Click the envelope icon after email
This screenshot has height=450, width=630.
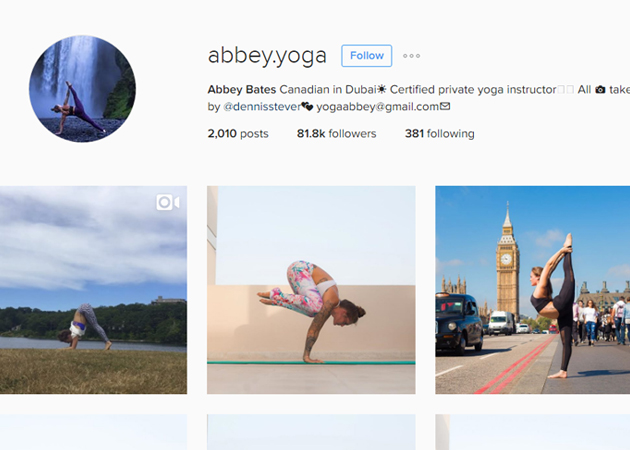point(445,106)
